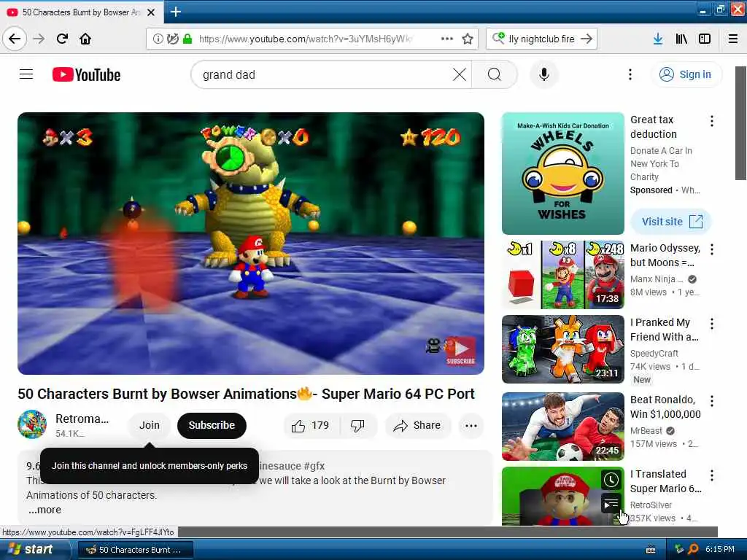Click the browser address bar URL
Screen dimensions: 747x560
tap(306, 39)
